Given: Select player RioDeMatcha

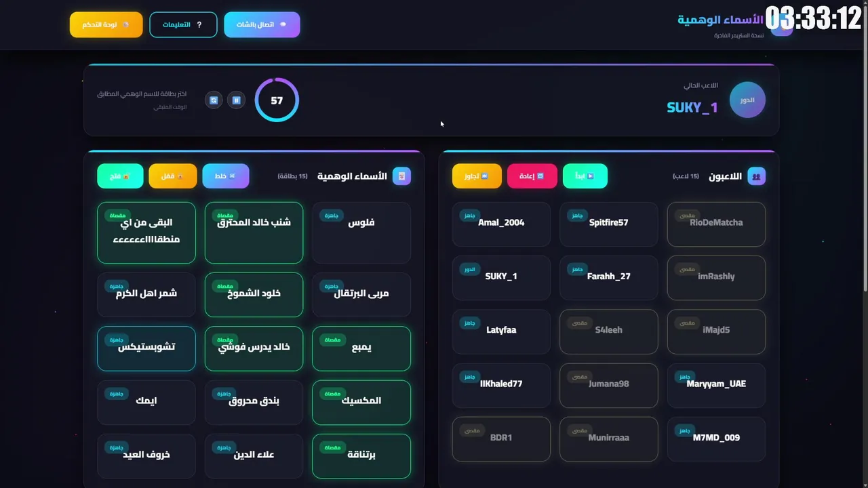Looking at the screenshot, I should (716, 224).
